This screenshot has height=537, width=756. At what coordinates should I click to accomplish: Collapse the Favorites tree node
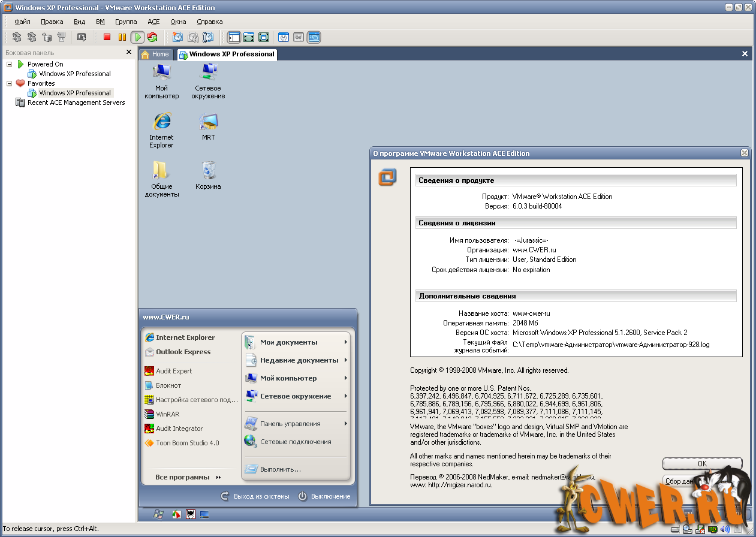pos(9,83)
